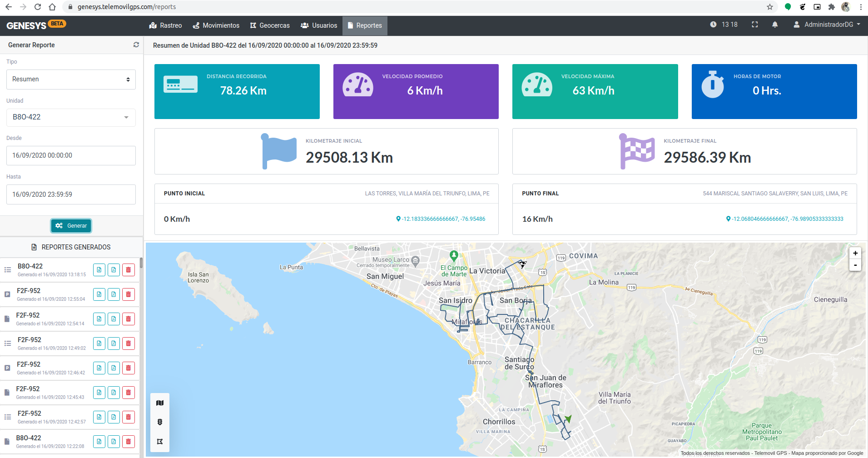
Task: Bookmark this page with the star icon
Action: click(x=770, y=7)
